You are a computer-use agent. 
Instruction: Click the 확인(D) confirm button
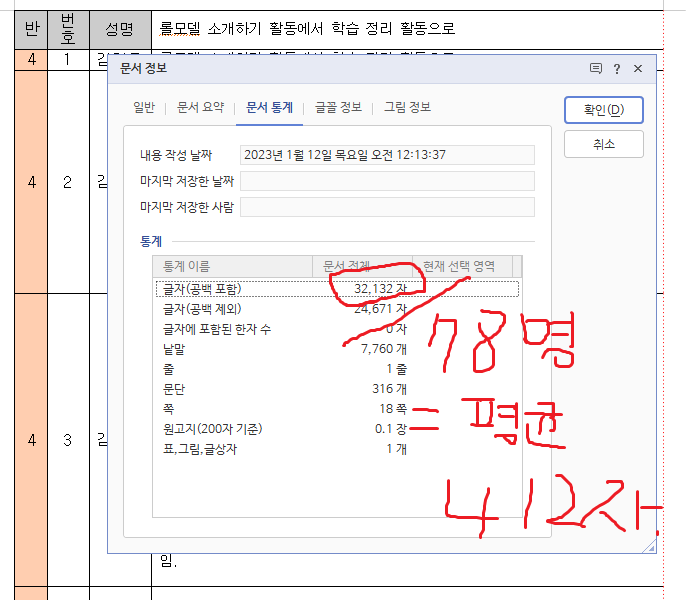click(603, 110)
